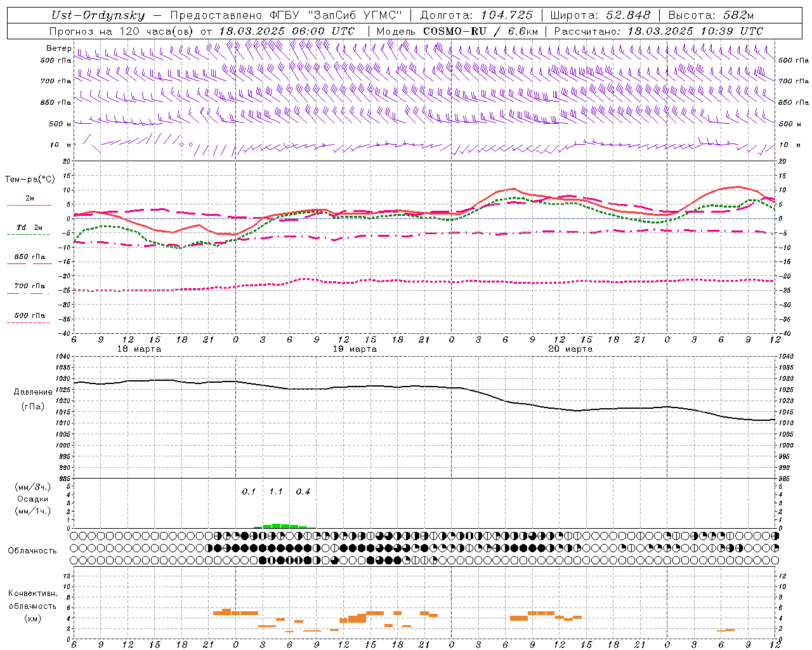Click the 'Давление' pressure panel label

(33, 392)
